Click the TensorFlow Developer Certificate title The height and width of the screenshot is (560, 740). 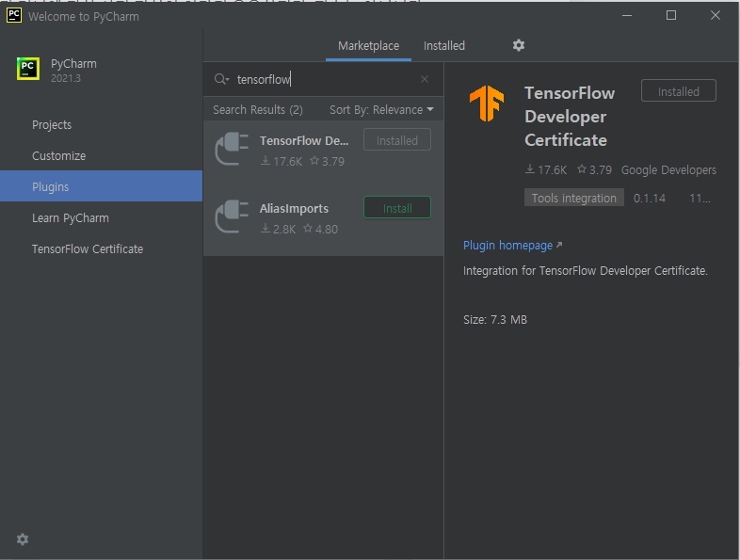point(570,117)
